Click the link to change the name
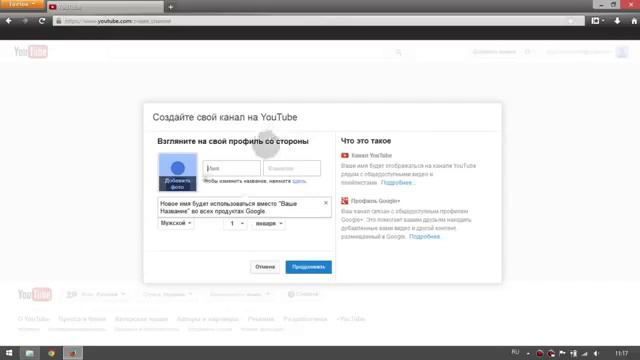Screen dimensions: 640x360 pyautogui.click(x=299, y=181)
